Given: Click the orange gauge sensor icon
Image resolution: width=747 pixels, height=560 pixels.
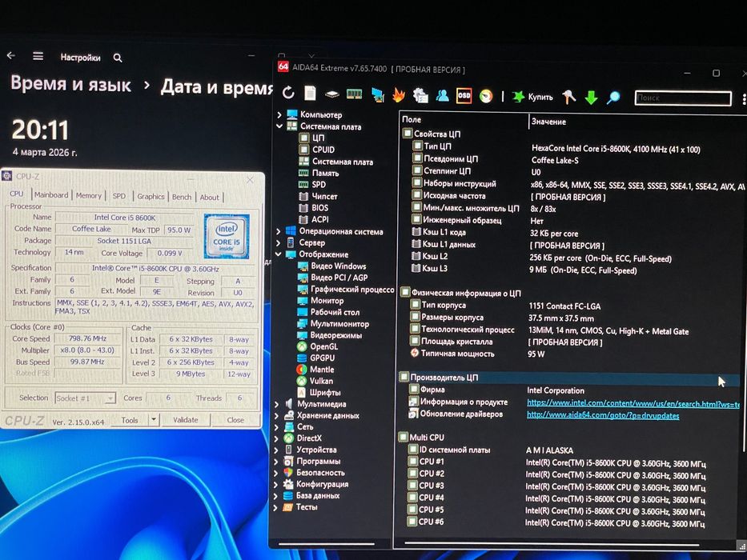Looking at the screenshot, I should point(486,96).
